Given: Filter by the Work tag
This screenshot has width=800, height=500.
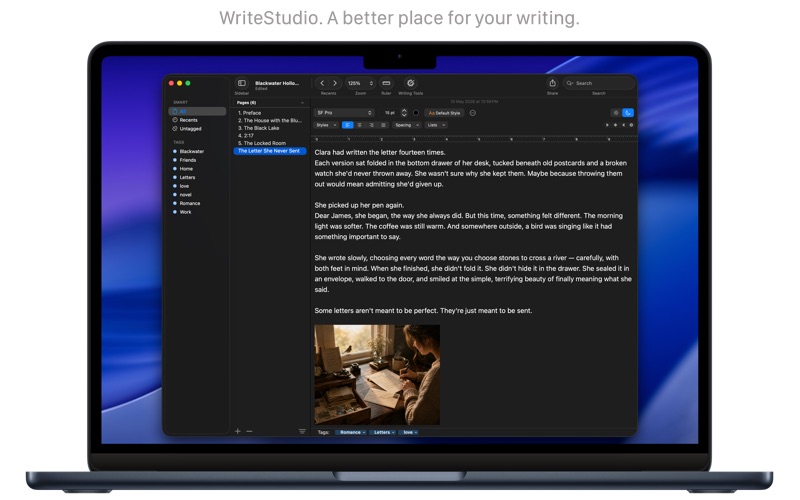Looking at the screenshot, I should point(185,212).
